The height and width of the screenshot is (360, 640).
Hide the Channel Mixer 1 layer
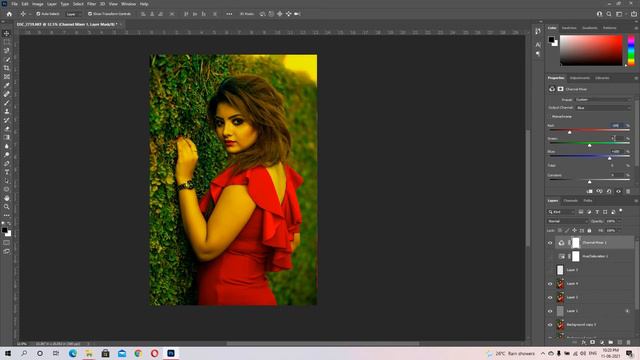[x=550, y=243]
